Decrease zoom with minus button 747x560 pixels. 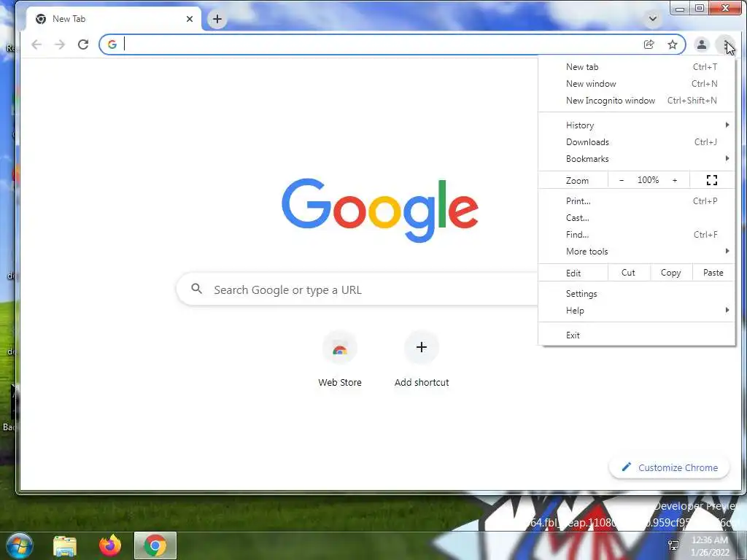coord(622,180)
